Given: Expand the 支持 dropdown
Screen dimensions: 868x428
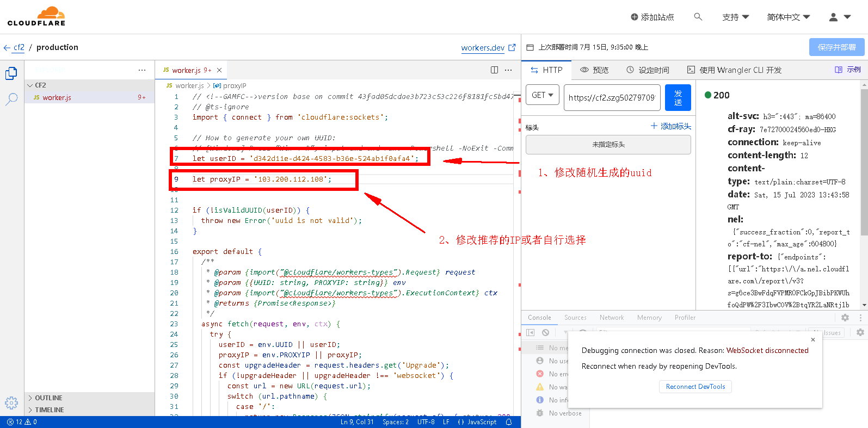Looking at the screenshot, I should (735, 17).
